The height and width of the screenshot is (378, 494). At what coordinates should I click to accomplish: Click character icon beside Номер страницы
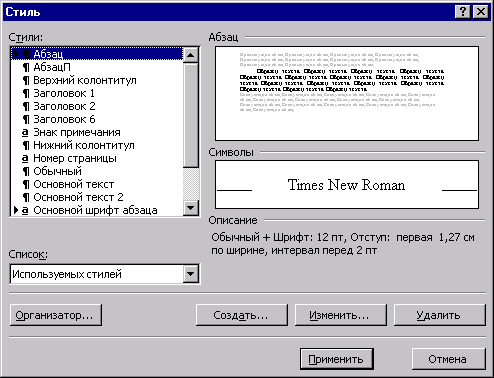(25, 159)
